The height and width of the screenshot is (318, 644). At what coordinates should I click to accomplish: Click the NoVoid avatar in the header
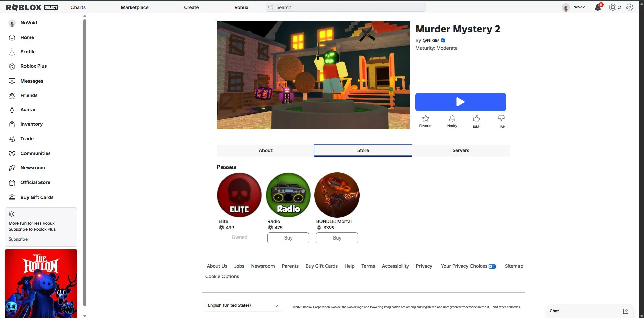click(x=566, y=7)
